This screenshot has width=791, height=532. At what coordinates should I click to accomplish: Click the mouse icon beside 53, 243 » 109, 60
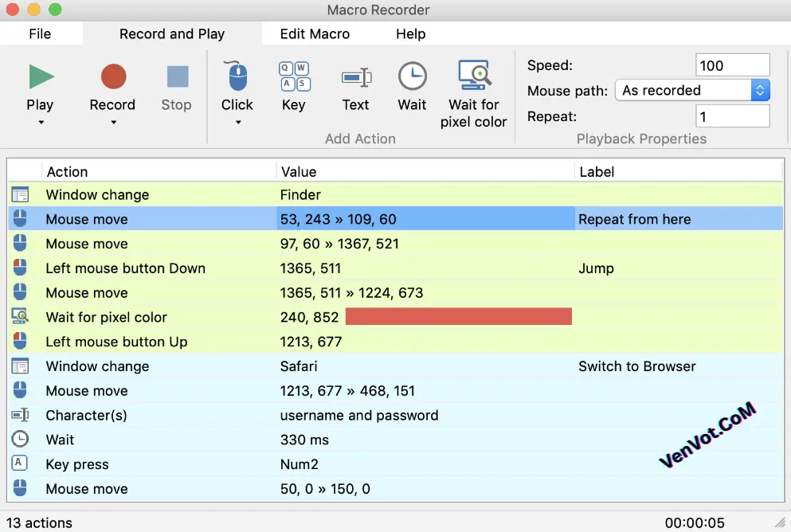coord(20,219)
